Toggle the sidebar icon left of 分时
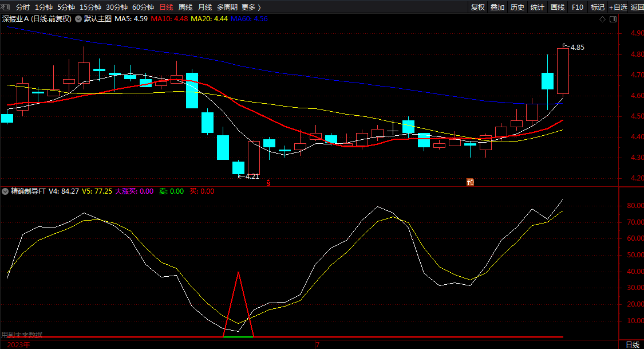Image resolution: width=644 pixels, height=349 pixels. [5, 7]
